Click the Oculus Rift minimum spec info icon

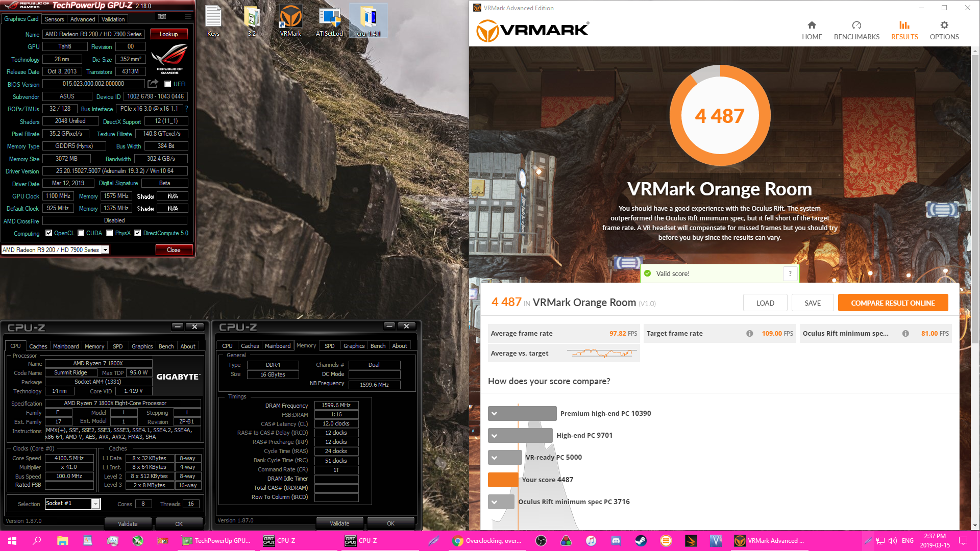tap(905, 334)
